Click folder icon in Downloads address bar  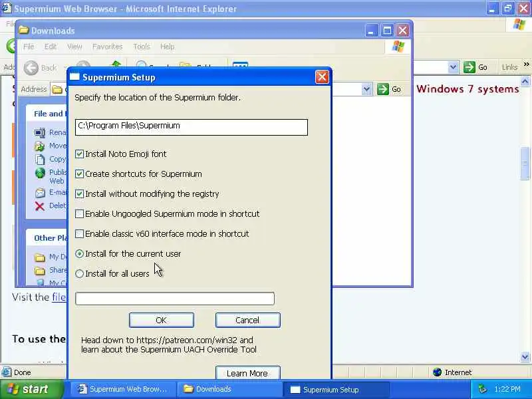[57, 90]
